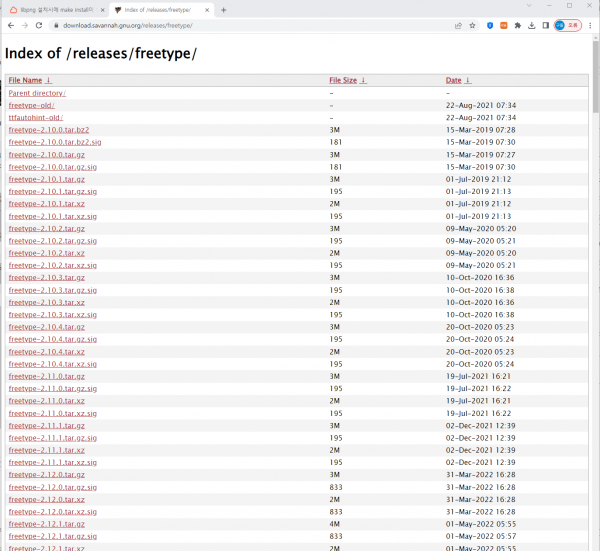Open freetype-2.12.1.tar.gz.sig
This screenshot has height=551, width=600.
53,536
